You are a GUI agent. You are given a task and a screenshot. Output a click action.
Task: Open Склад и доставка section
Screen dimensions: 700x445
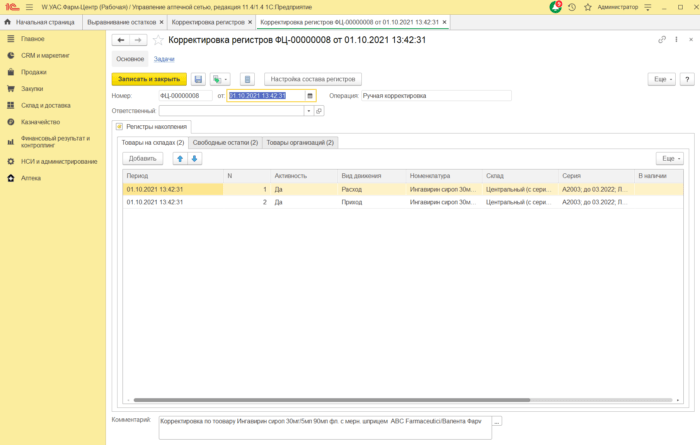(45, 105)
